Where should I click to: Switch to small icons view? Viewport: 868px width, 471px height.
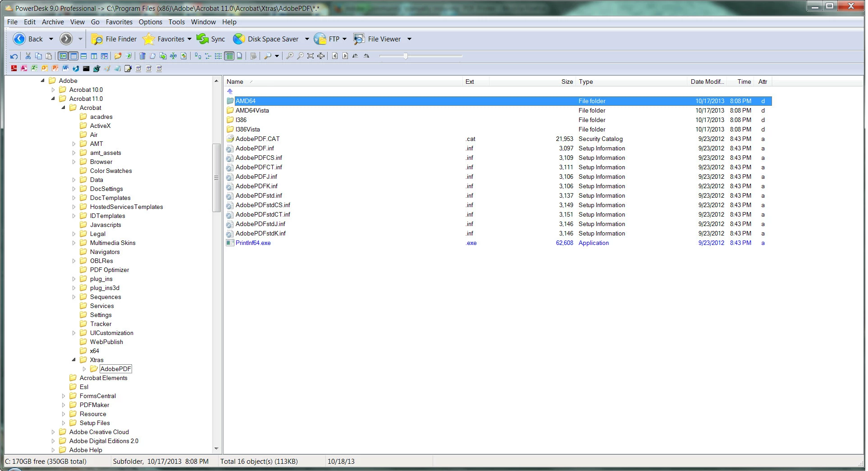pyautogui.click(x=208, y=56)
